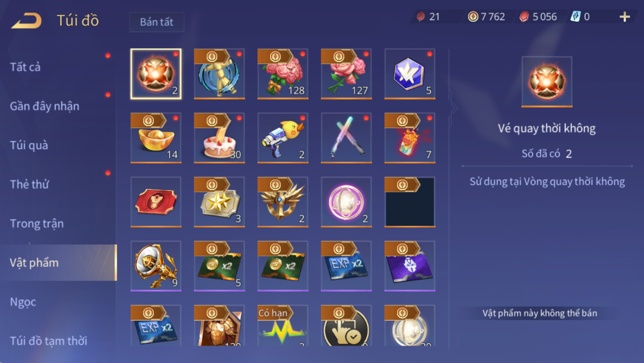The width and height of the screenshot is (644, 363).
Task: Select the rose bouquet with 128 count
Action: [x=283, y=74]
